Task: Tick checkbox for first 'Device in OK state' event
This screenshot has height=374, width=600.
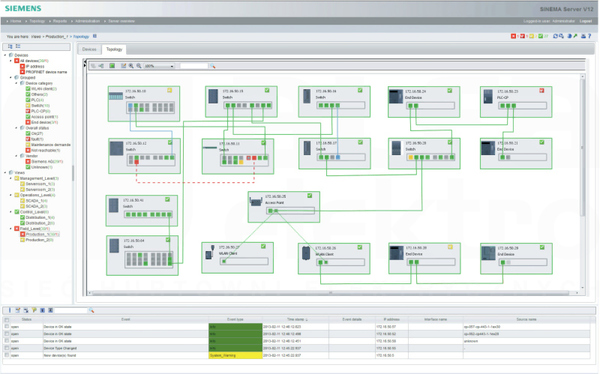Action: tap(7, 327)
